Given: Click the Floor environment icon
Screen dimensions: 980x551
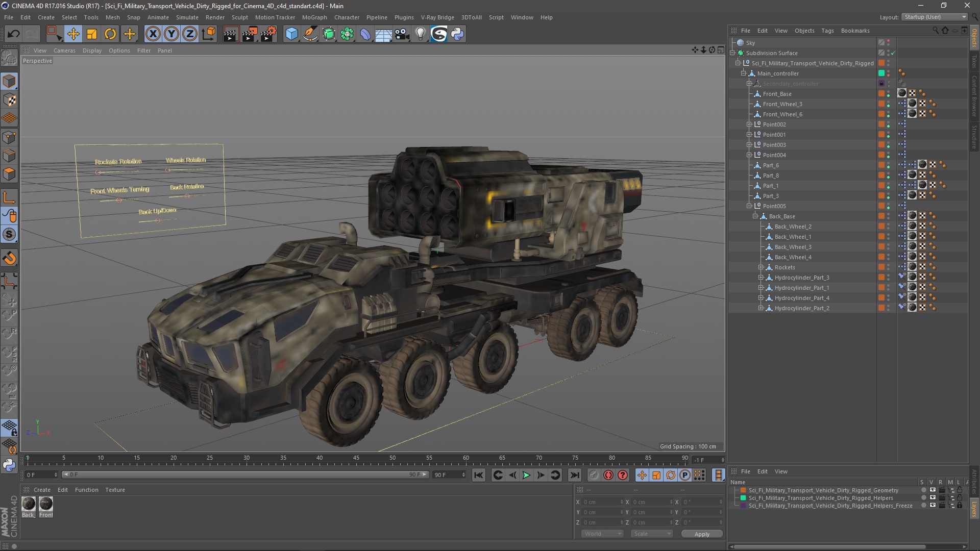Looking at the screenshot, I should (384, 34).
